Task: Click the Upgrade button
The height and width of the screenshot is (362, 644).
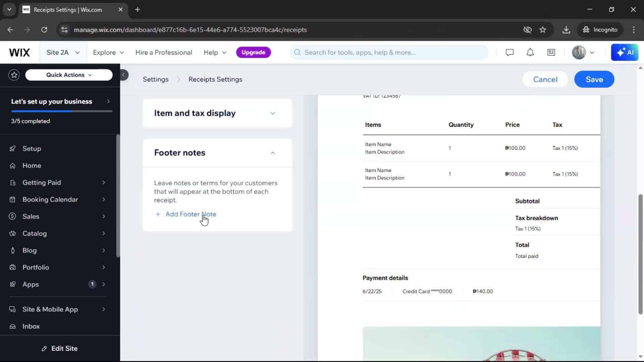Action: click(254, 52)
